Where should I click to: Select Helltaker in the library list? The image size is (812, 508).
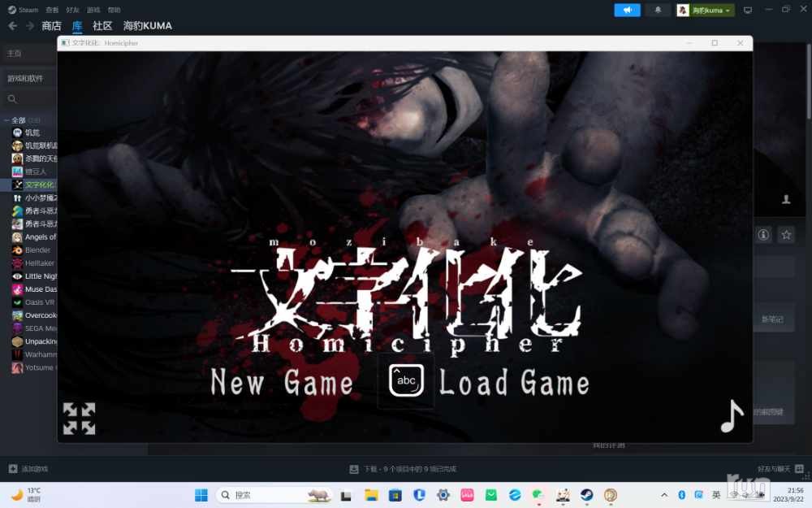(34, 263)
